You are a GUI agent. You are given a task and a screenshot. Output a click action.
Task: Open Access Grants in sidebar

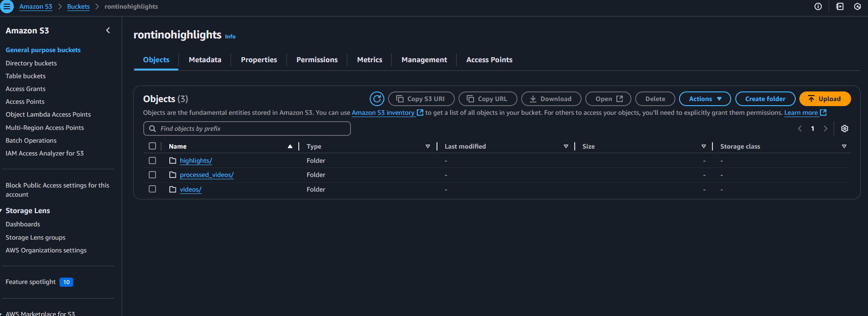pos(26,89)
